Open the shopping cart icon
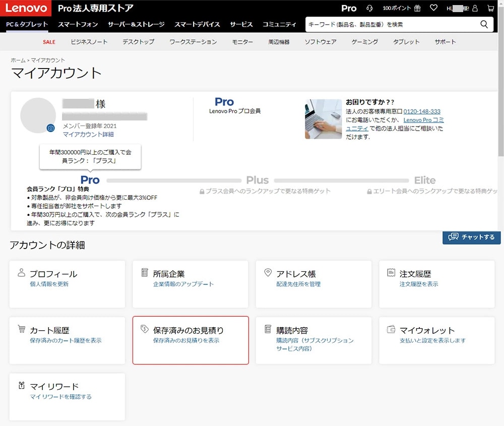Viewport: 504px width, 426px height. coord(490,9)
